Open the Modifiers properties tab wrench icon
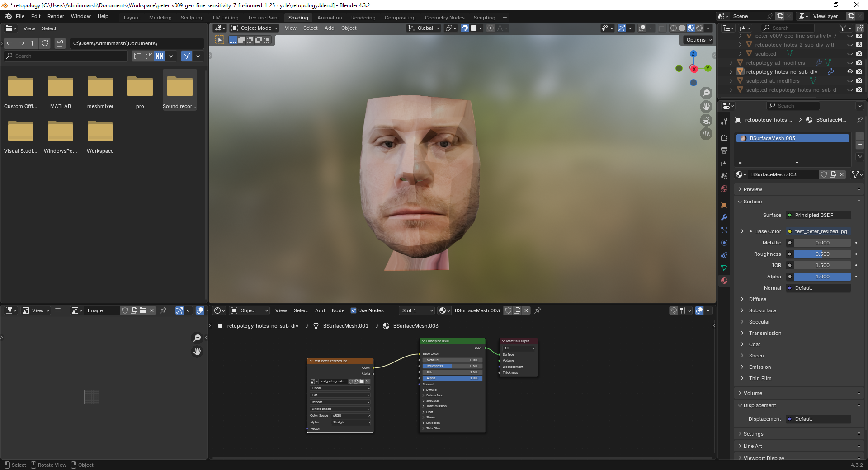This screenshot has width=868, height=470. 724,217
